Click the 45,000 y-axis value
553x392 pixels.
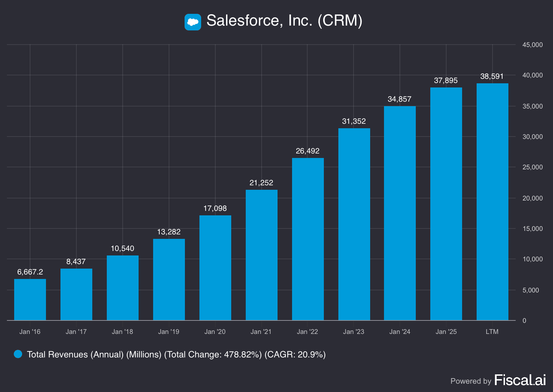[533, 45]
